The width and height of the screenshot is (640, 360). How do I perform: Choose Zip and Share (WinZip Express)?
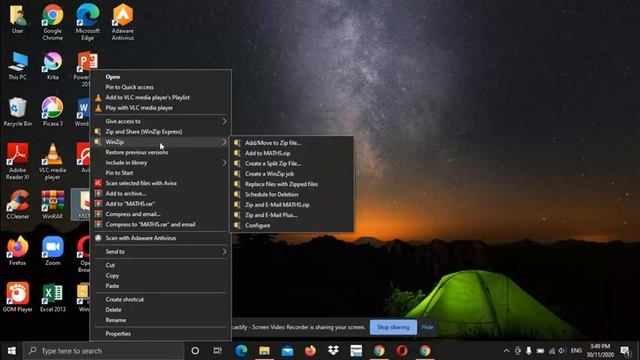point(161,131)
